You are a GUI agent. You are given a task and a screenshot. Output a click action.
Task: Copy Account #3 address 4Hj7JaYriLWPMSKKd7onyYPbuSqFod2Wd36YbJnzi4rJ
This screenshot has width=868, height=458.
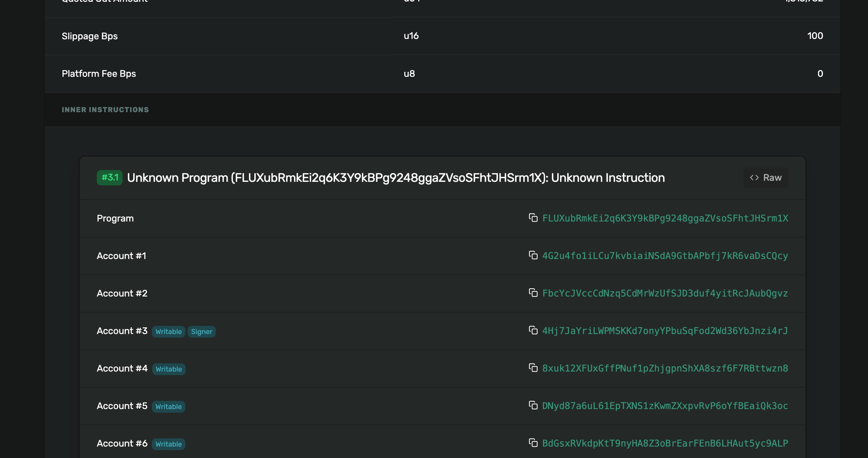[532, 330]
